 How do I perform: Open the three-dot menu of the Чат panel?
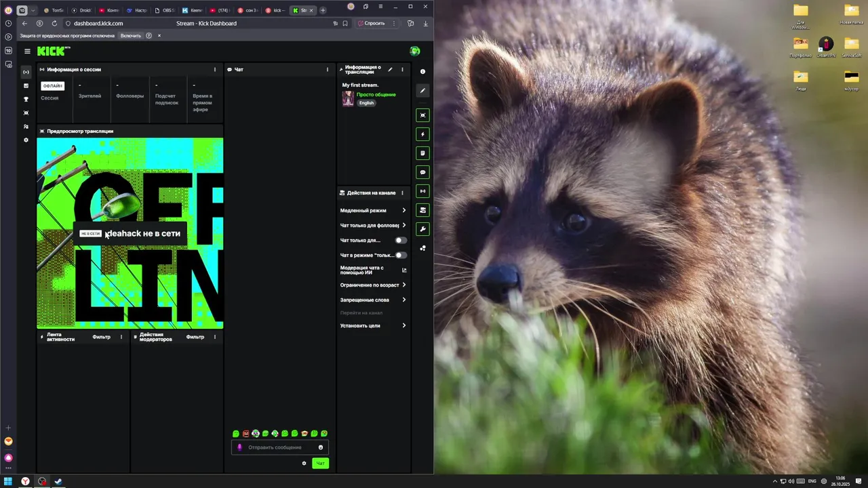[328, 69]
